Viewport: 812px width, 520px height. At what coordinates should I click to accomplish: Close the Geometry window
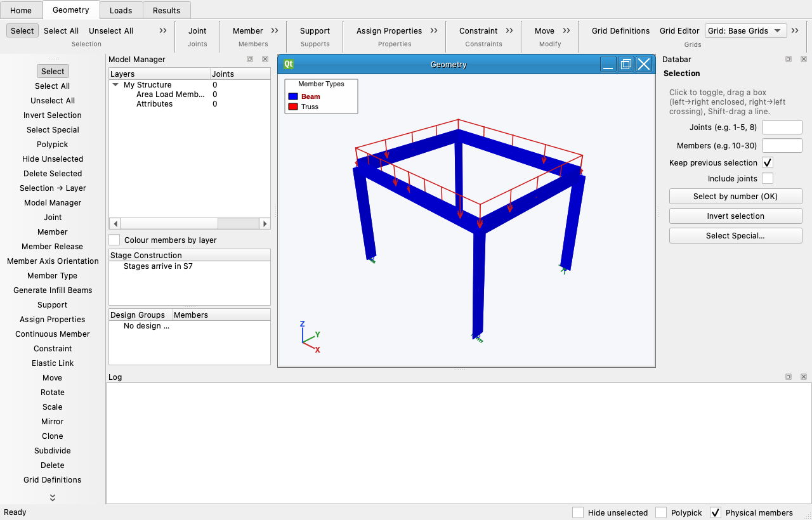644,64
